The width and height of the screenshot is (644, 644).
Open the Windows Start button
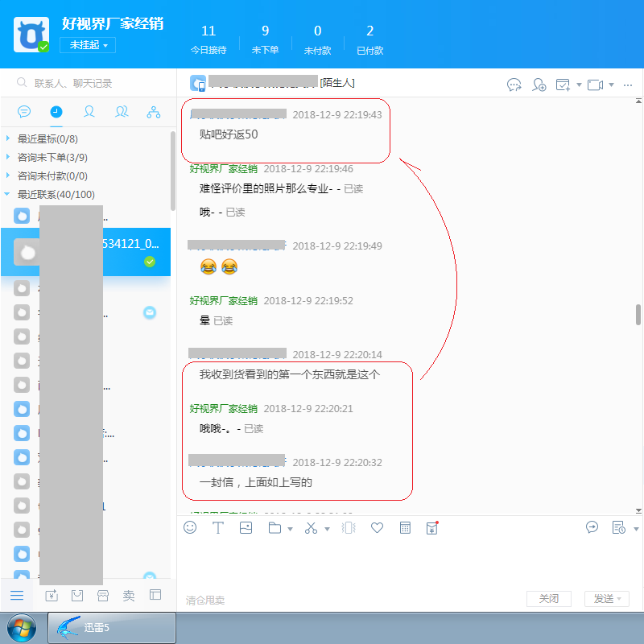tap(22, 628)
